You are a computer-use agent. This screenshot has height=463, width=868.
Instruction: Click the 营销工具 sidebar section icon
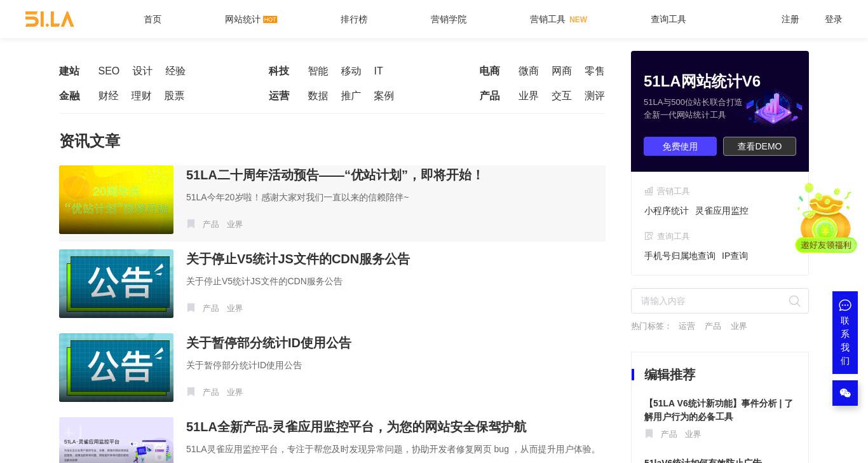pos(649,191)
